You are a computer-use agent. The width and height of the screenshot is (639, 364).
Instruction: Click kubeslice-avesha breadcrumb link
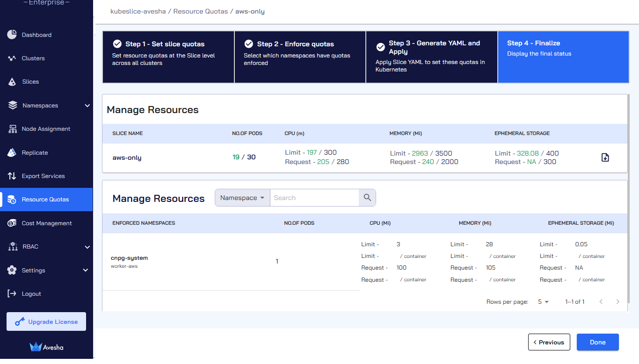pos(138,11)
